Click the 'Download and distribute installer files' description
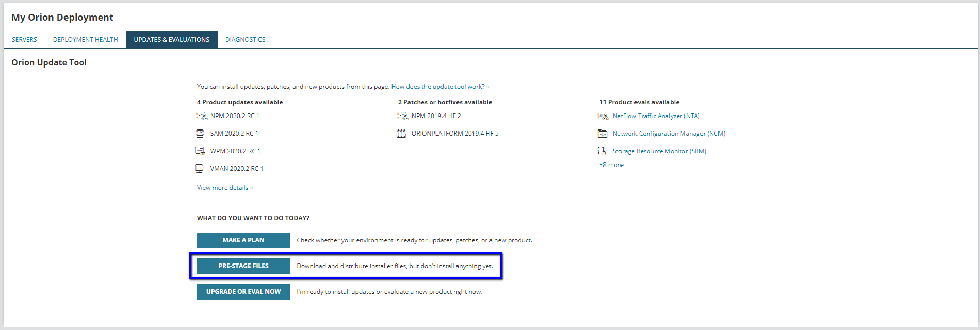Image resolution: width=980 pixels, height=330 pixels. point(395,266)
